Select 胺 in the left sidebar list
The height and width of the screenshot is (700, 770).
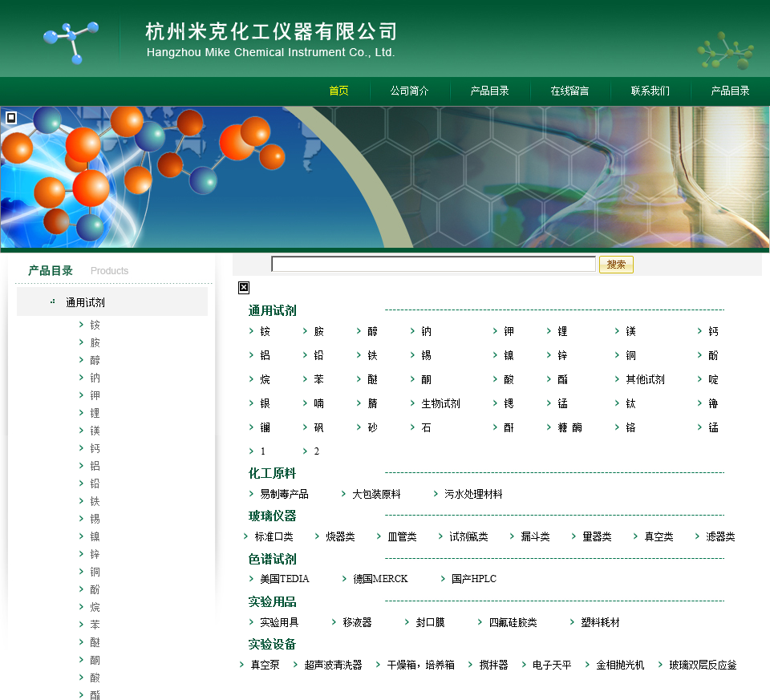(95, 342)
